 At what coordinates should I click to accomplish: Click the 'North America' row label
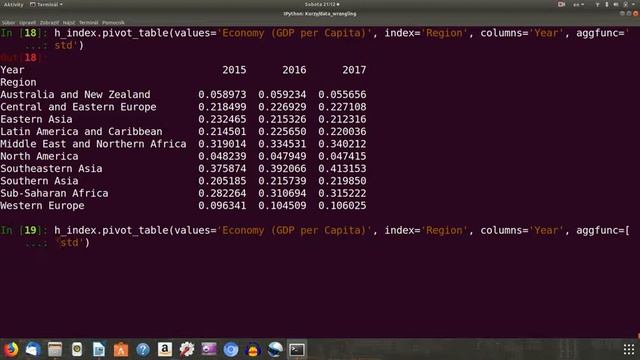tap(39, 156)
